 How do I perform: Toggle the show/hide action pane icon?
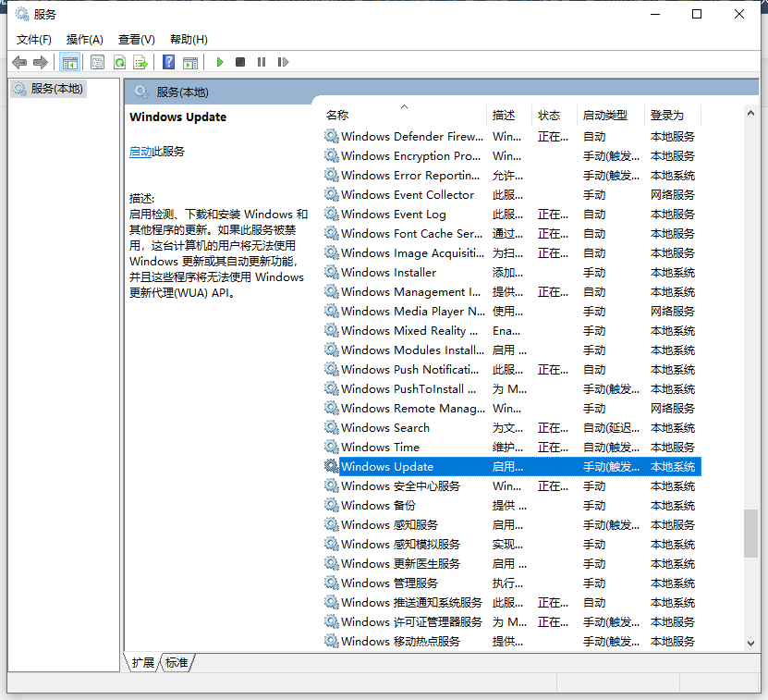[x=190, y=62]
